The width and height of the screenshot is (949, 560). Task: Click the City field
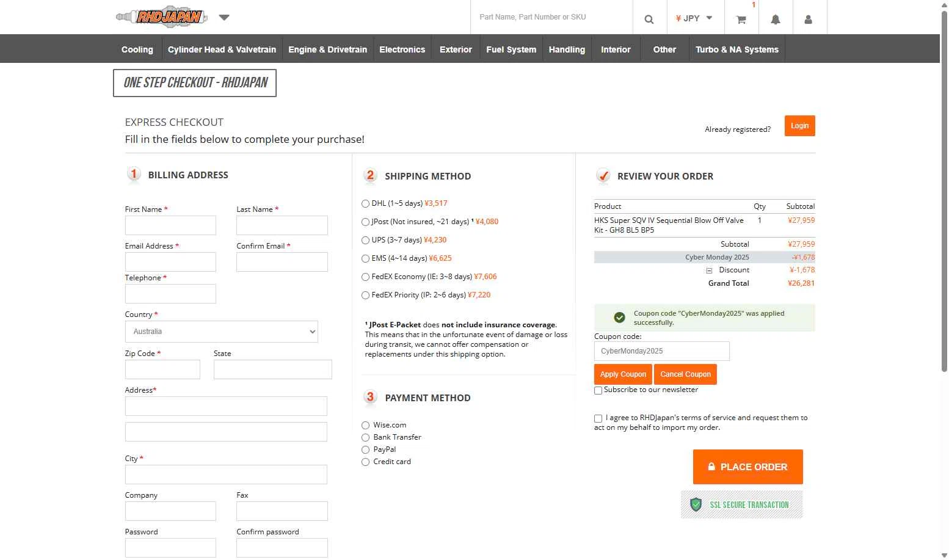[x=226, y=475]
